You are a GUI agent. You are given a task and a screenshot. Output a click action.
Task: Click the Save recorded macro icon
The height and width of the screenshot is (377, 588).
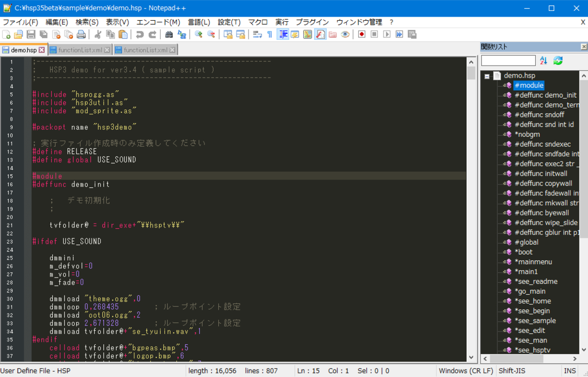pyautogui.click(x=412, y=34)
